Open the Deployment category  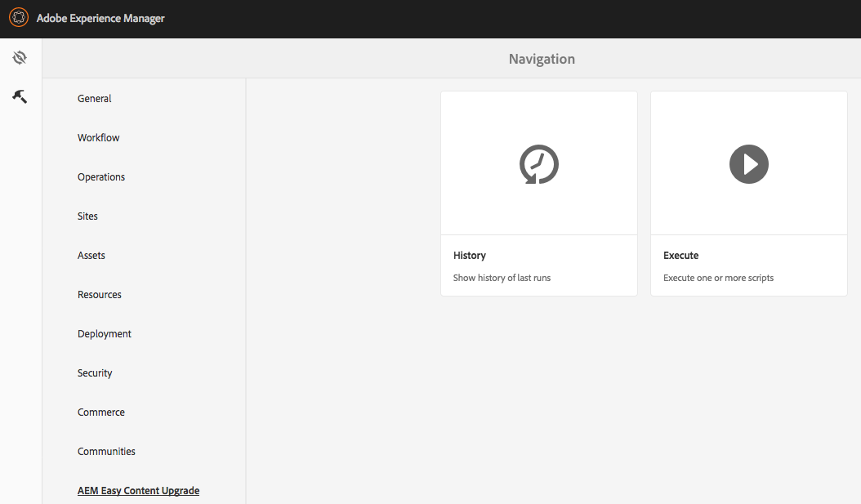(105, 334)
